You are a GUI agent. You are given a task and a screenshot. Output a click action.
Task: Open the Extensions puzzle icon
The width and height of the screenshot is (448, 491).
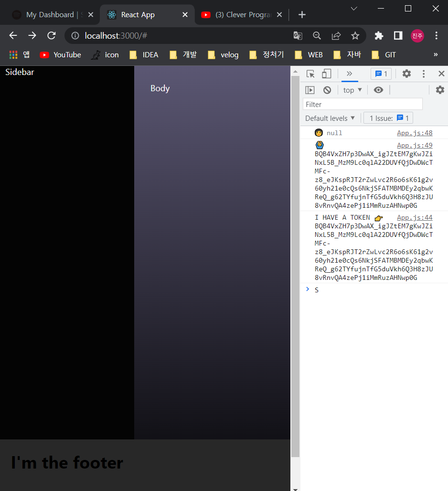point(379,36)
